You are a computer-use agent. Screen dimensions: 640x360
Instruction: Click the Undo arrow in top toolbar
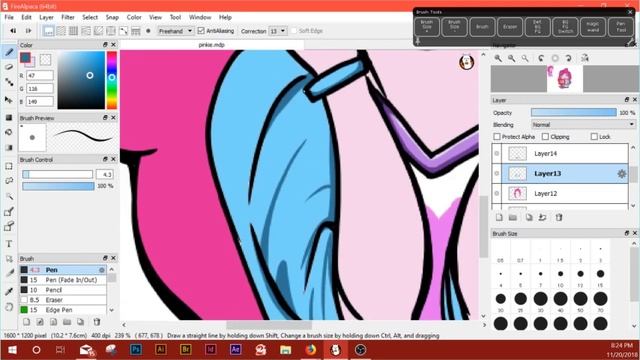(13, 31)
